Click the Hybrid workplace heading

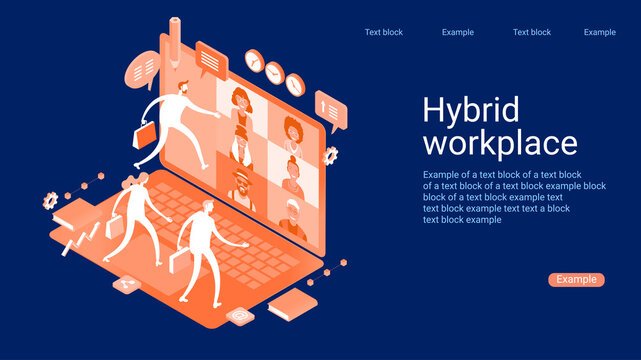click(500, 126)
